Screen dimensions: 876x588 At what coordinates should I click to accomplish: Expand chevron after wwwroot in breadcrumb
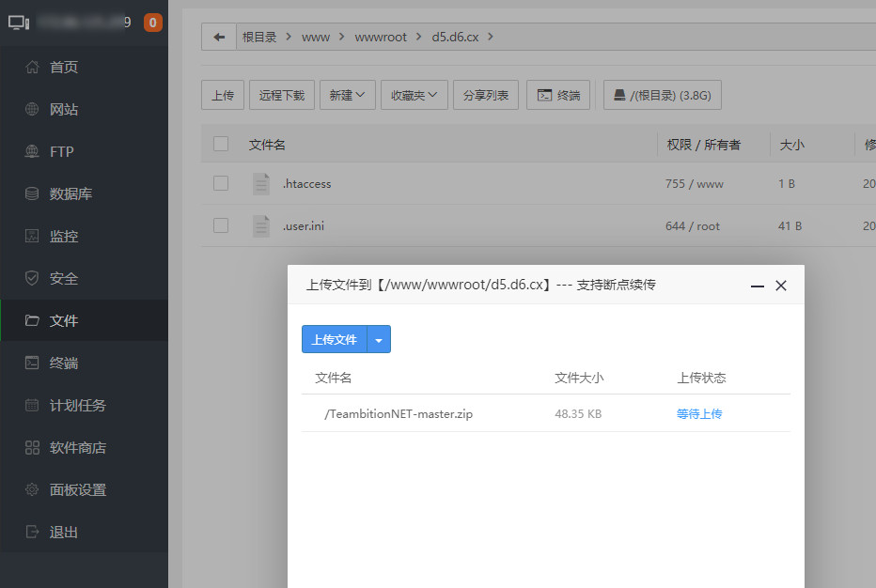tap(419, 37)
